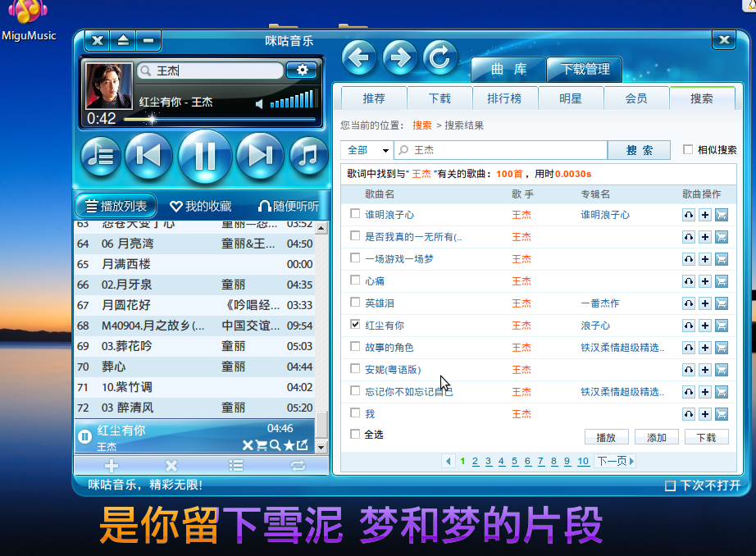Image resolution: width=756 pixels, height=556 pixels.
Task: Check the 是否我真的一无所有 checkbox
Action: click(x=355, y=236)
